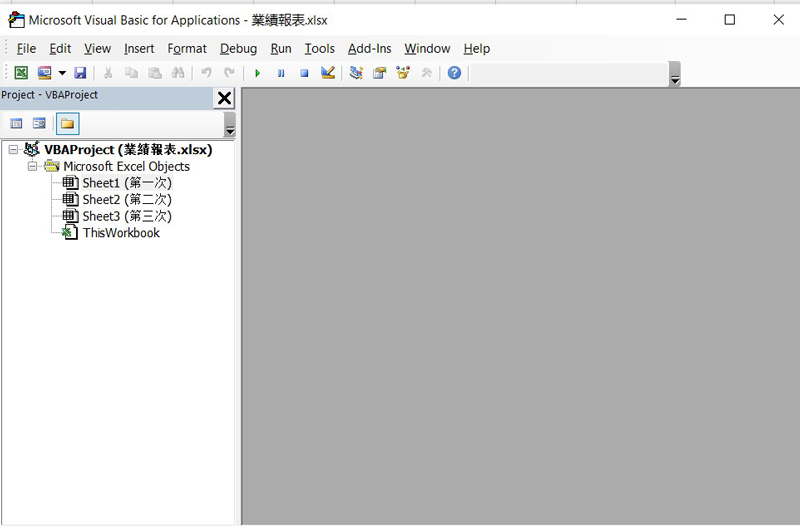The height and width of the screenshot is (526, 800).
Task: Toggle Design Mode icon in toolbar
Action: (x=328, y=73)
